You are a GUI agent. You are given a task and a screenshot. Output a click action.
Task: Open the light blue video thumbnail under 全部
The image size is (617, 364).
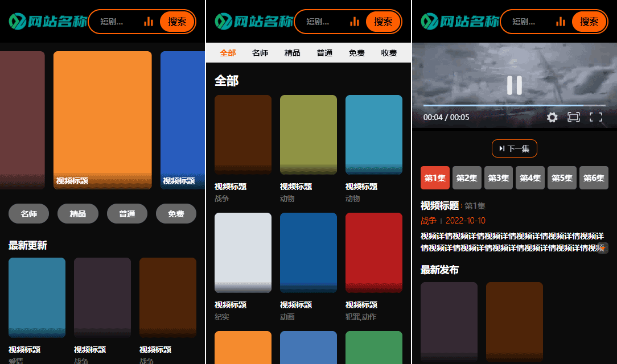coord(374,134)
